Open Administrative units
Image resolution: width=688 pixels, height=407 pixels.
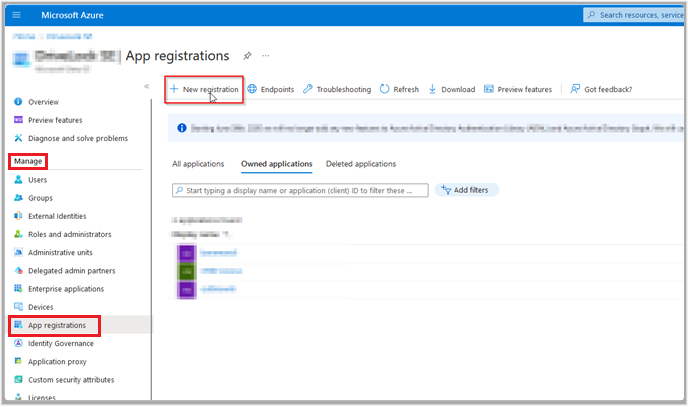tap(60, 253)
